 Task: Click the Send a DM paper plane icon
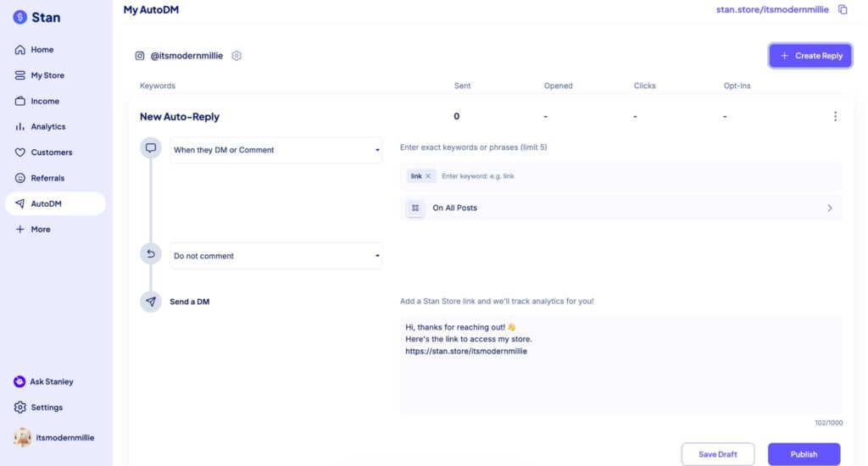point(151,302)
